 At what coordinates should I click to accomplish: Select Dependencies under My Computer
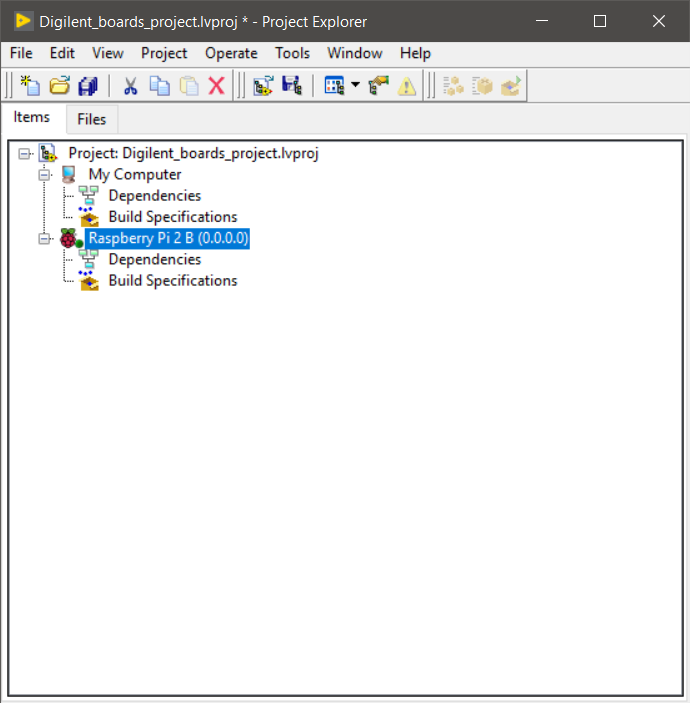pos(155,195)
